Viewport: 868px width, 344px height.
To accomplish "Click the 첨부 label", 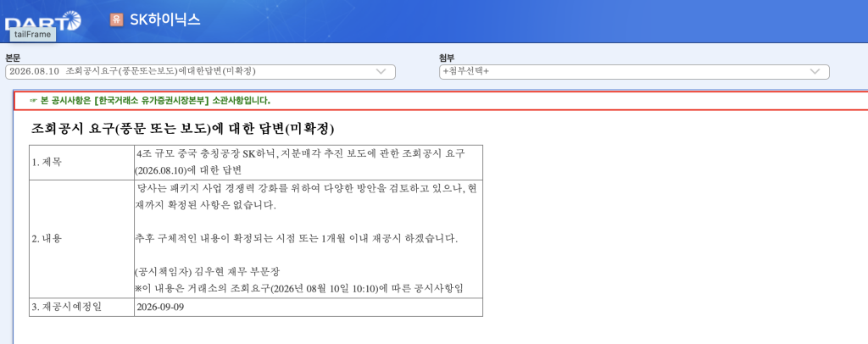I will pos(448,58).
